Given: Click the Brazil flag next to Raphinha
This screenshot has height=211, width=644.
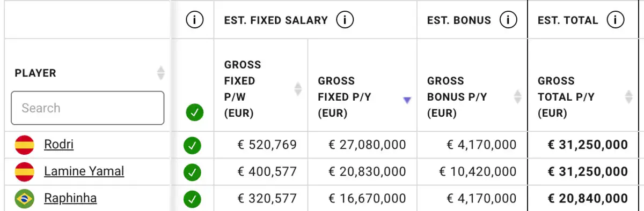Looking at the screenshot, I should (25, 199).
